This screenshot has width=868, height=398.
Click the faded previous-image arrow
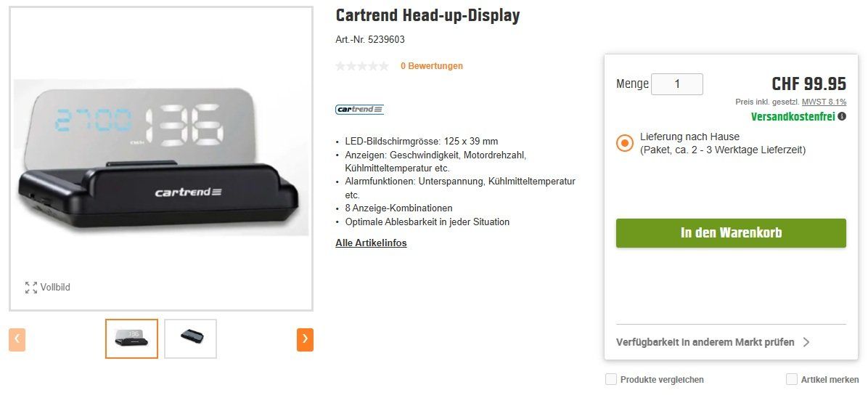(x=17, y=339)
